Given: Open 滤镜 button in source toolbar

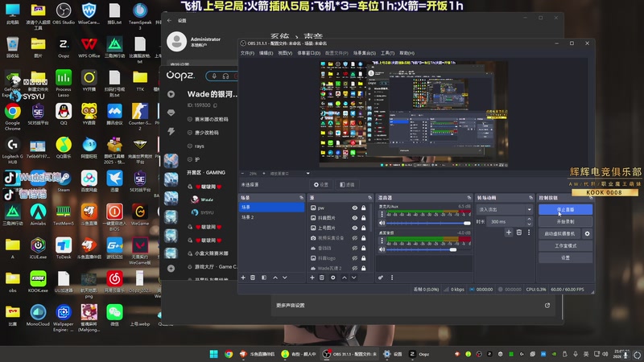Looking at the screenshot, I should 347,185.
